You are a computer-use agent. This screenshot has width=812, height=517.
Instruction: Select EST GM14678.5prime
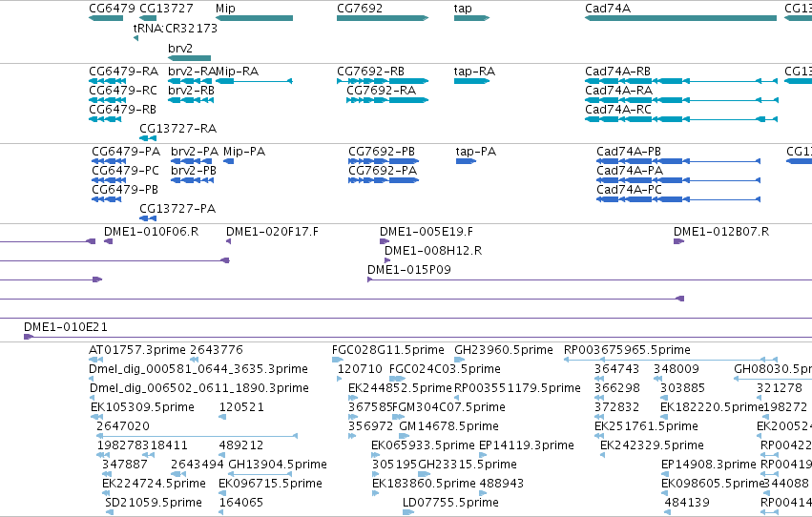click(x=405, y=436)
